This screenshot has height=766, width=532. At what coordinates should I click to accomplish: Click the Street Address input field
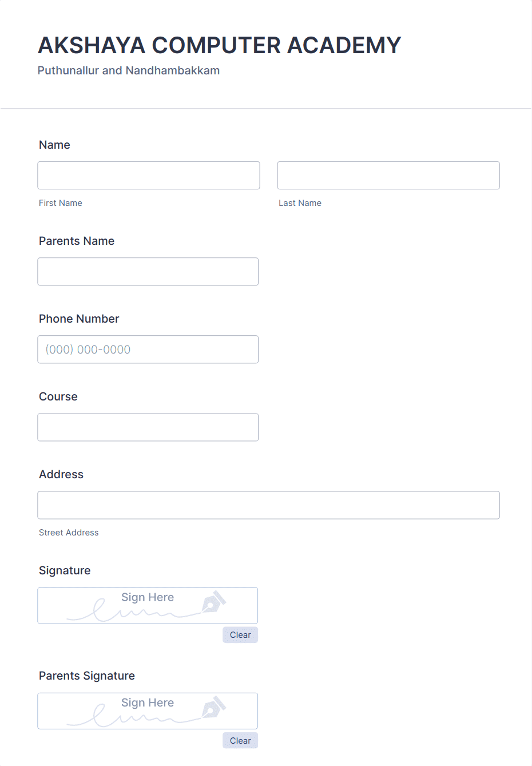tap(268, 505)
